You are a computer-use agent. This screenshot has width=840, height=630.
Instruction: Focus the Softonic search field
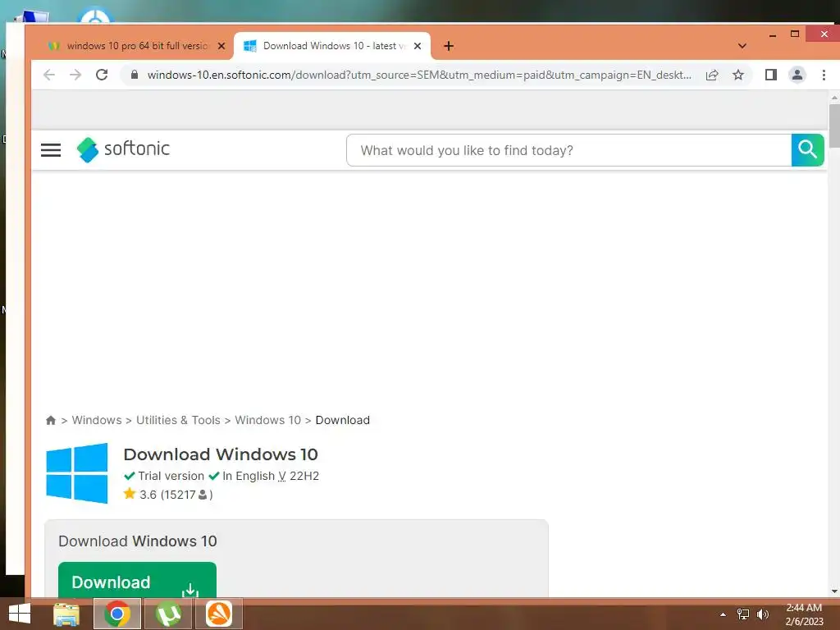coord(569,150)
